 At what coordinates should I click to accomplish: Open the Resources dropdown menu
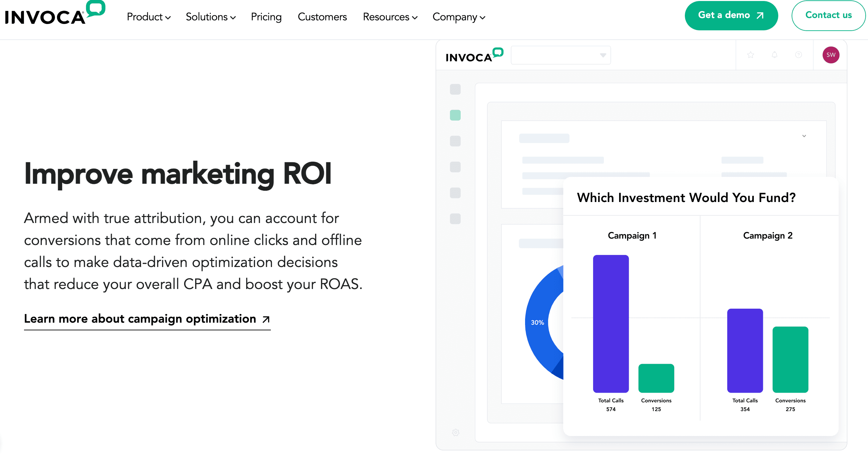tap(390, 17)
